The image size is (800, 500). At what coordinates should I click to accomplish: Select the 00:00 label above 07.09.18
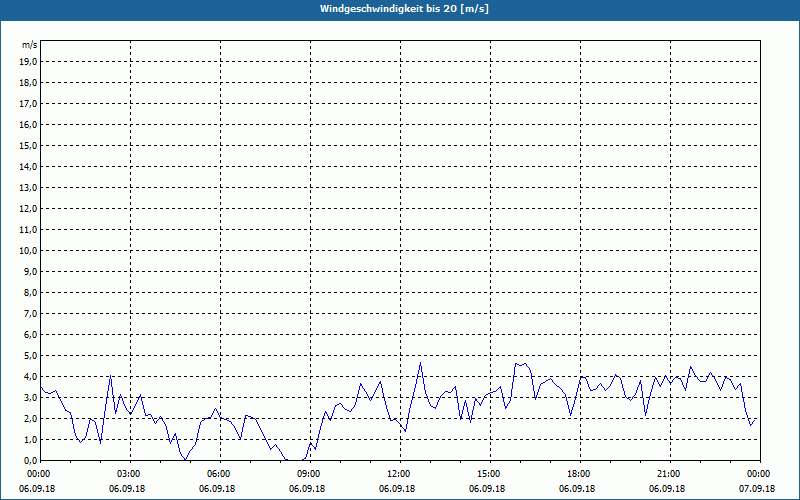pos(761,474)
